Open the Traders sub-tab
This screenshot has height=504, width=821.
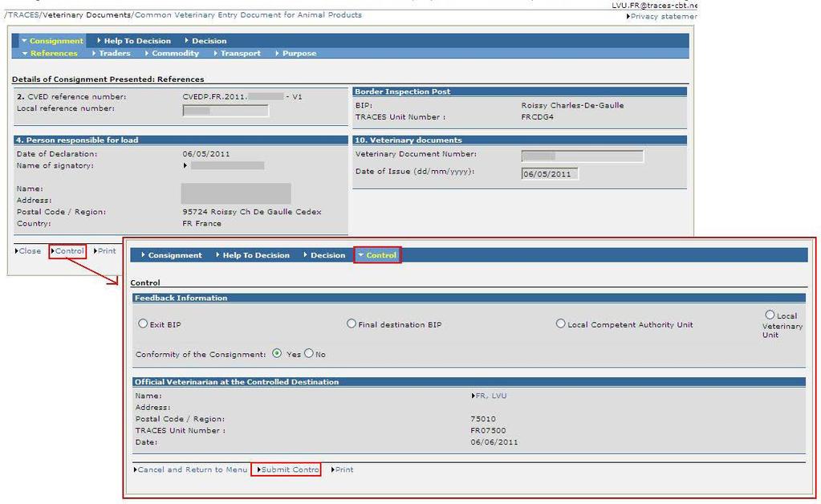(112, 54)
